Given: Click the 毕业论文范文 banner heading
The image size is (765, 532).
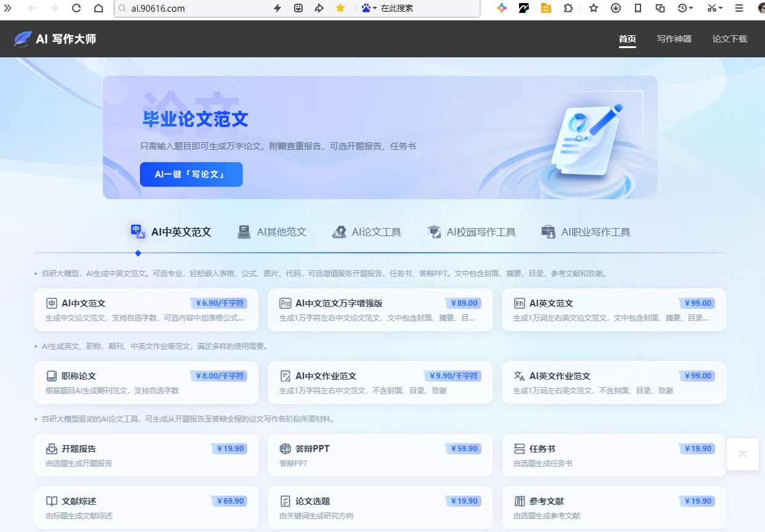Looking at the screenshot, I should pyautogui.click(x=195, y=119).
